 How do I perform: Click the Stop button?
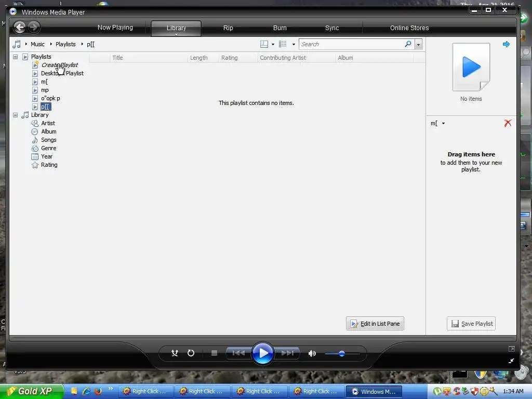click(x=214, y=353)
